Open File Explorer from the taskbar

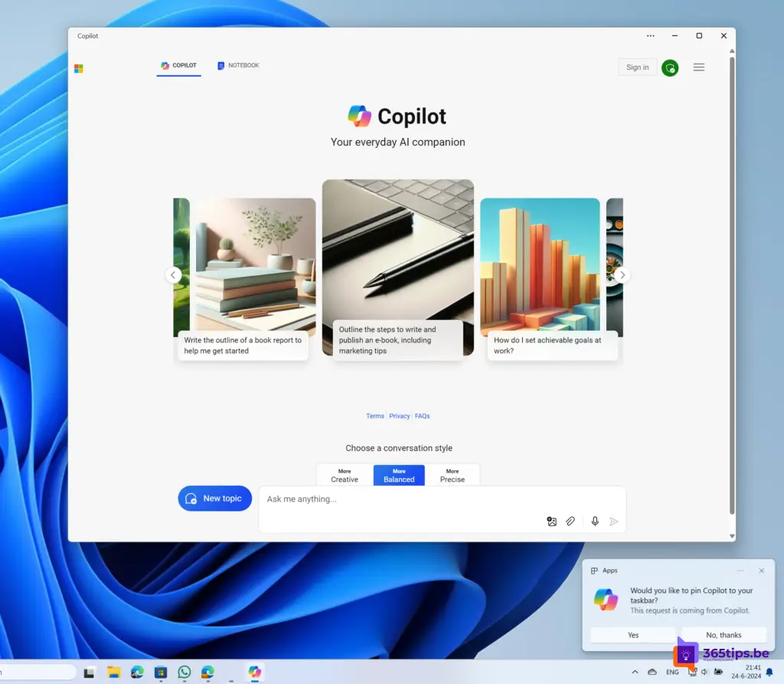coord(113,673)
